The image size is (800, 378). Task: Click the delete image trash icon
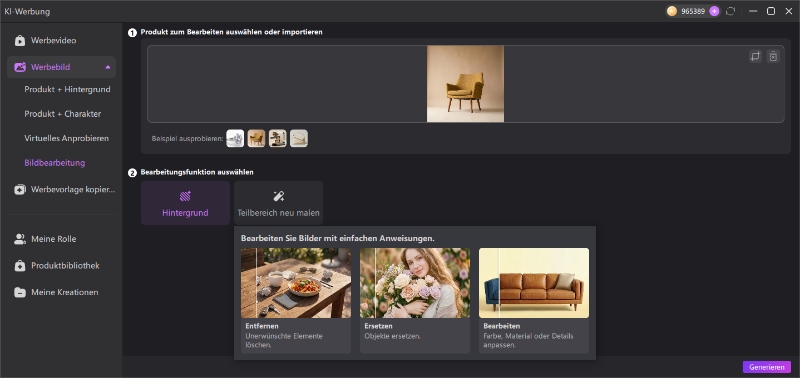tap(773, 57)
